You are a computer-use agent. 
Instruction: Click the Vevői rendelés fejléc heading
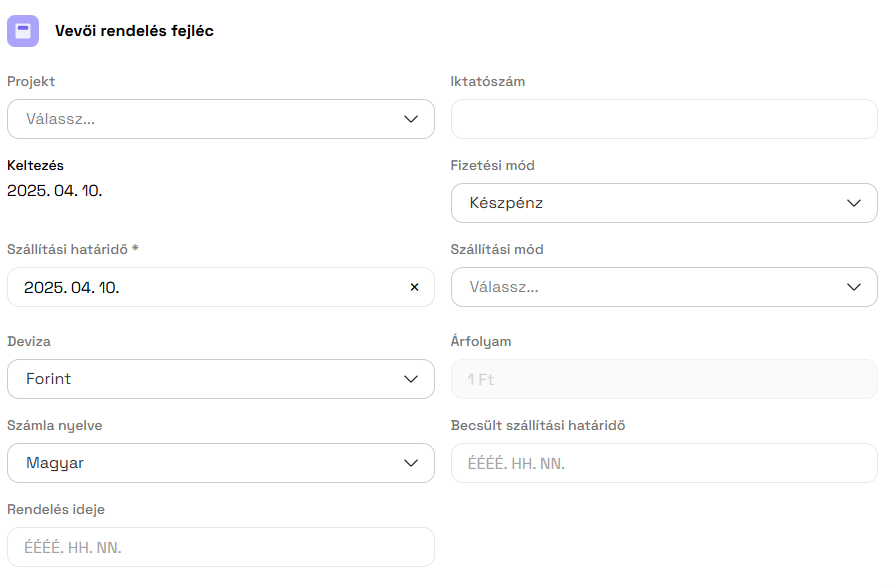134,31
